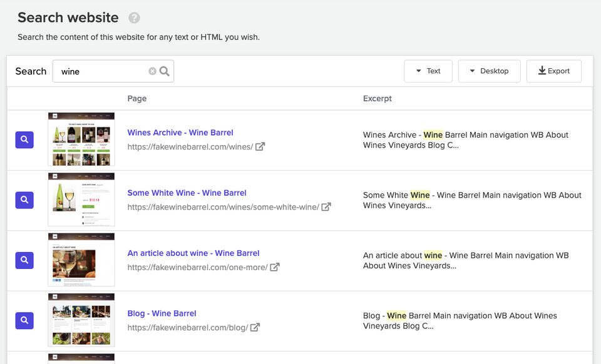Click the excerpt starting 'An article about wine - Wine'

pos(466,260)
